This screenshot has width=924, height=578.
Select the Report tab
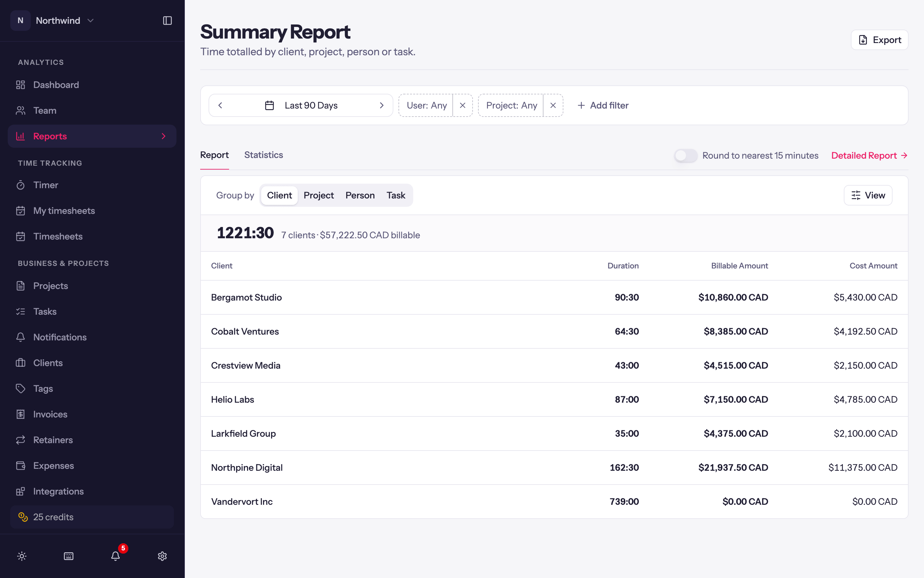pos(214,155)
